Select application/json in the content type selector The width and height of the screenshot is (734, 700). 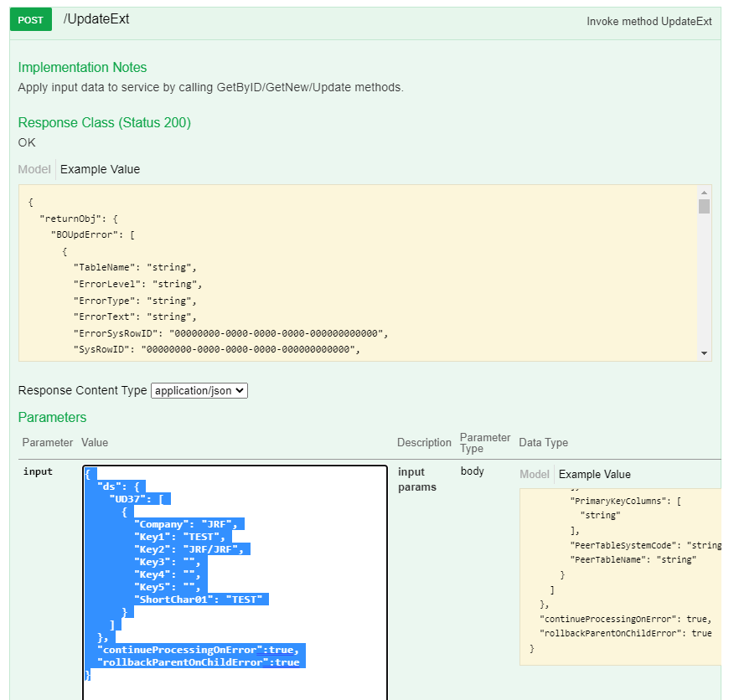[199, 390]
